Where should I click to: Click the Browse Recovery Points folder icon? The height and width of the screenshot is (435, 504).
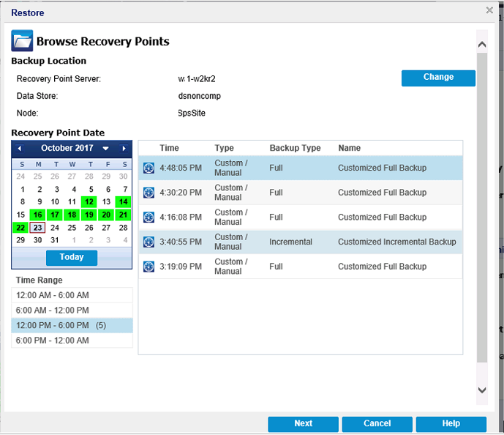23,40
